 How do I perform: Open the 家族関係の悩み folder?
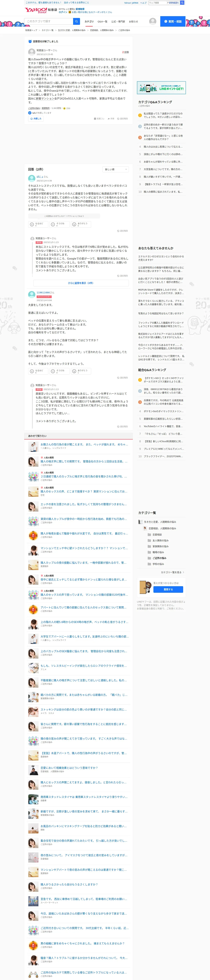point(158,546)
